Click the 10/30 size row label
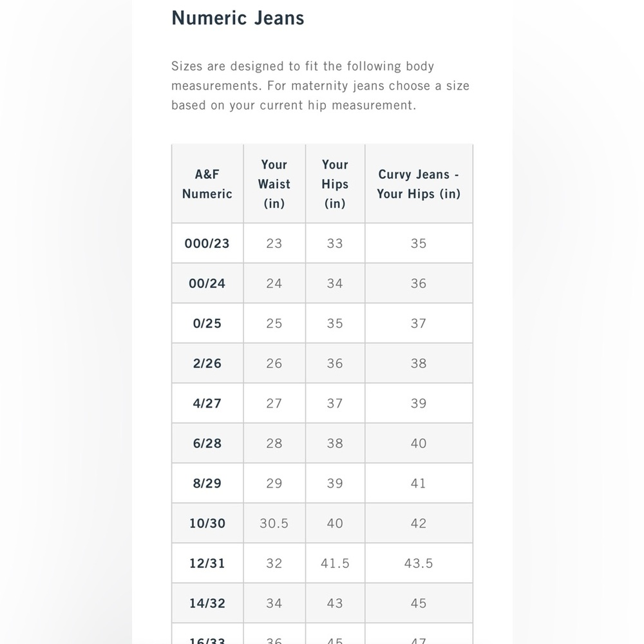The height and width of the screenshot is (644, 644). 207,523
